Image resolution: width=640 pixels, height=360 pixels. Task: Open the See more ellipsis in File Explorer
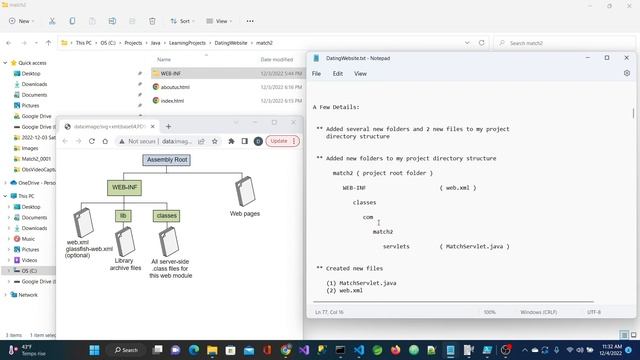(250, 21)
